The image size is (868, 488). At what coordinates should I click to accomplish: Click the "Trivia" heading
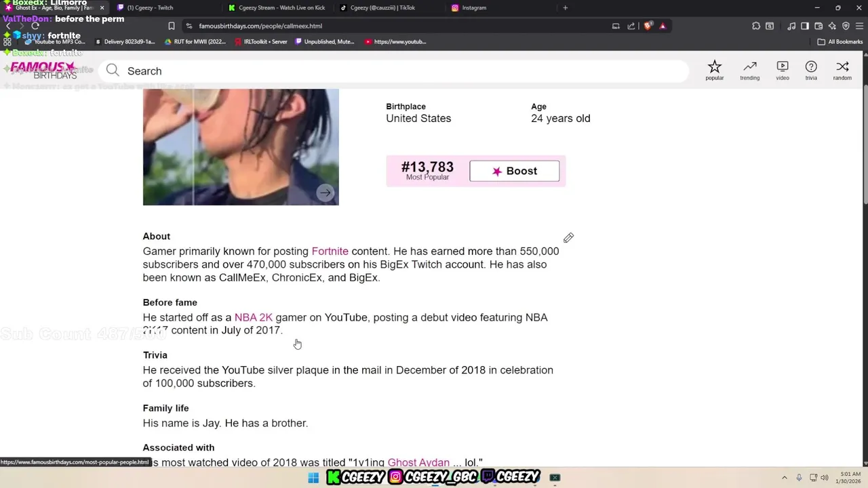point(155,355)
